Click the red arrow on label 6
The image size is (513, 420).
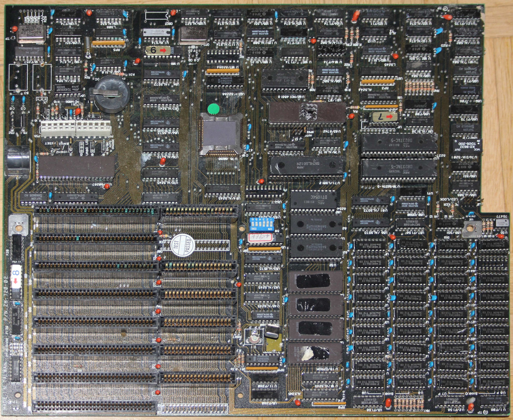coord(163,50)
